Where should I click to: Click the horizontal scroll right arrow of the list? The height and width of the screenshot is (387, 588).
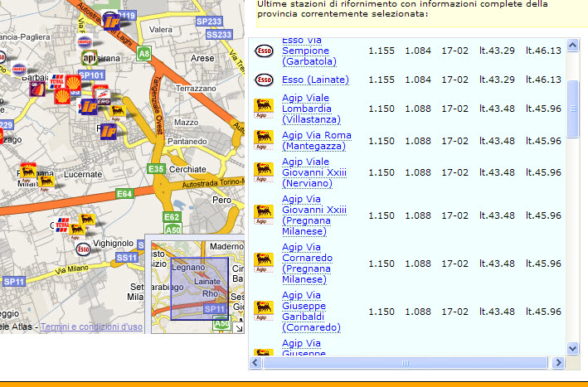(x=558, y=363)
